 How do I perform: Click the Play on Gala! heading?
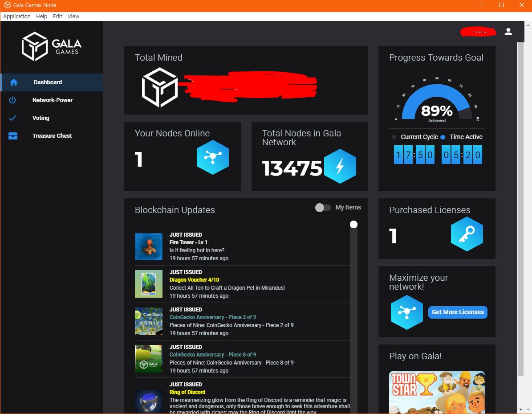415,356
